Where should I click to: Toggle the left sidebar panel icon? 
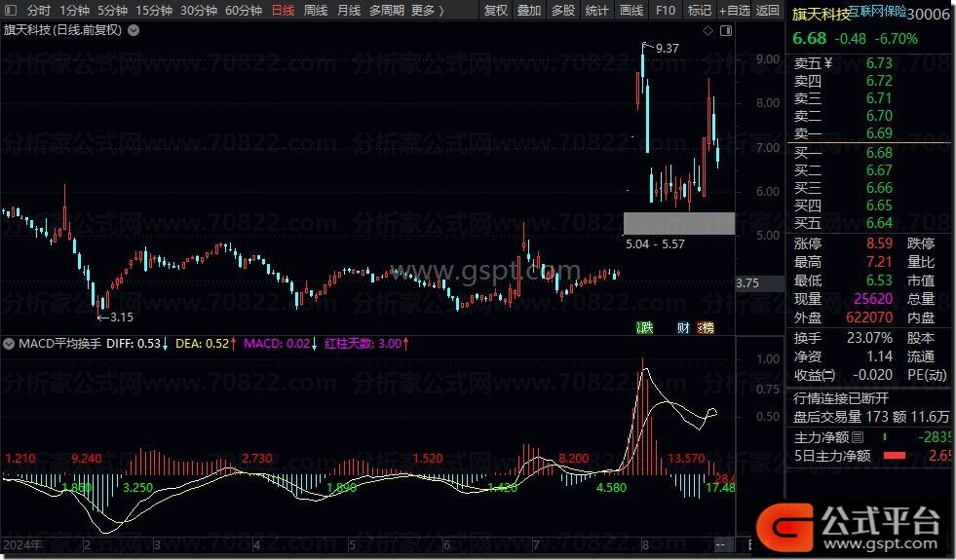click(x=11, y=11)
